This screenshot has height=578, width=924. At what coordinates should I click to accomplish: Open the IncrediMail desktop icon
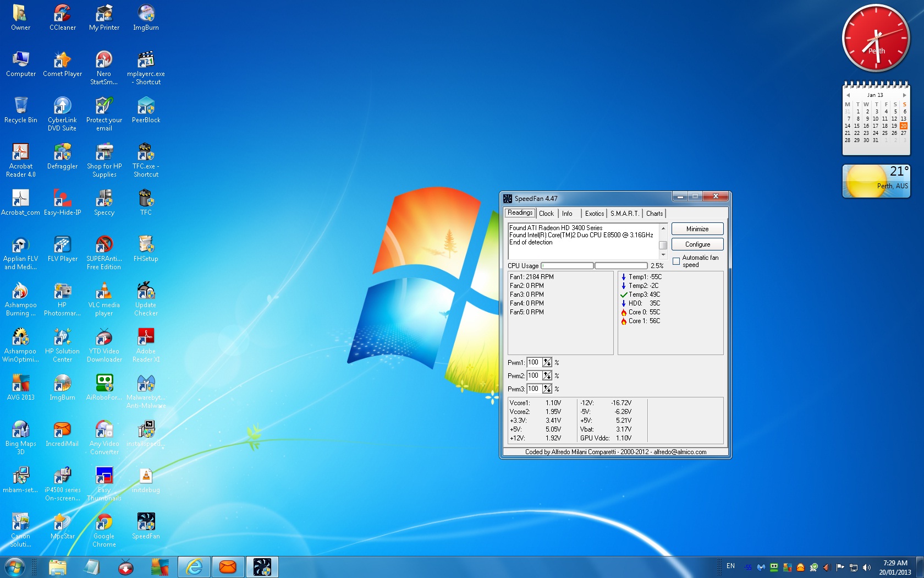pos(62,434)
